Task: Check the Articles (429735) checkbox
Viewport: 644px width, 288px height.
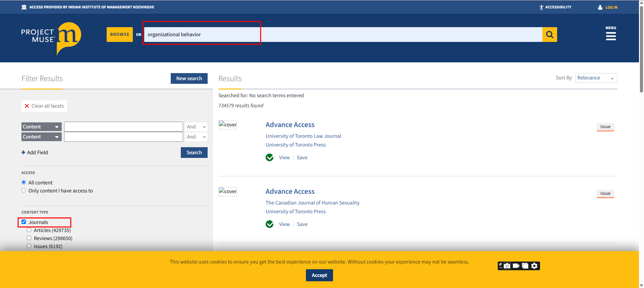Action: tap(29, 230)
